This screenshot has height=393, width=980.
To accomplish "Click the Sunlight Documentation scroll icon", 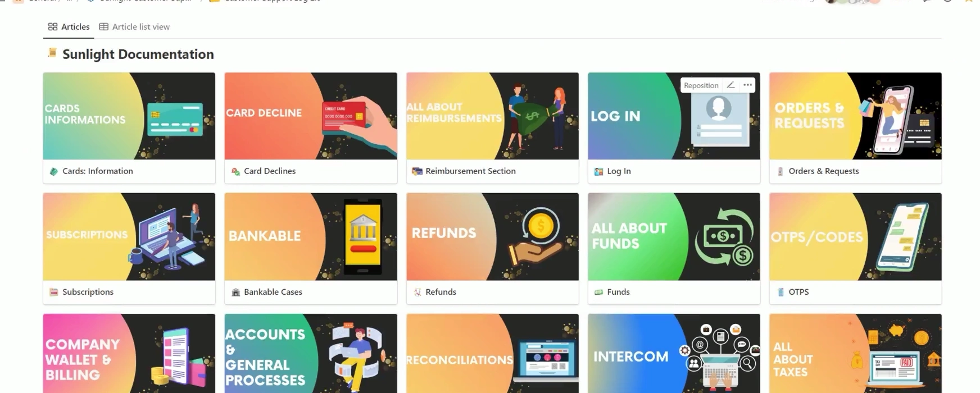I will 52,53.
